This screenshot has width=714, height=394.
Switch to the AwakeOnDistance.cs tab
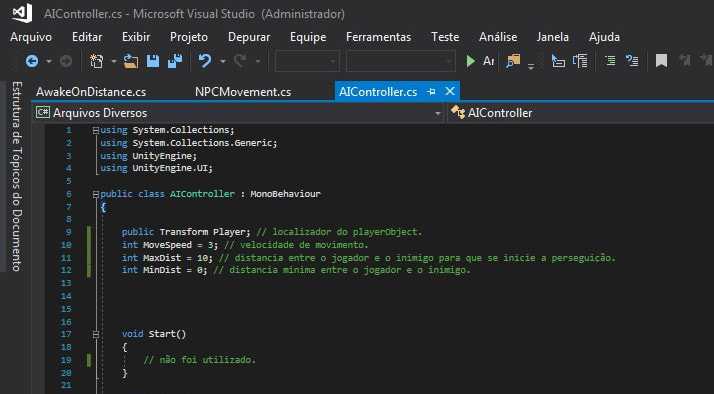(91, 92)
